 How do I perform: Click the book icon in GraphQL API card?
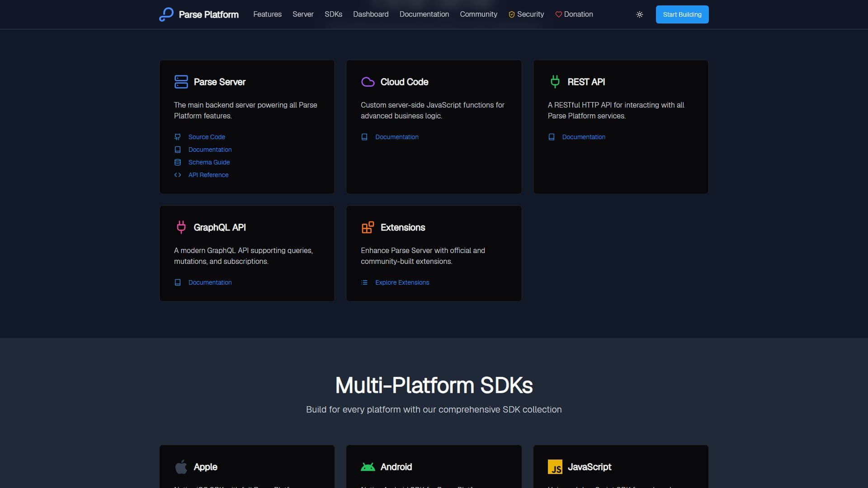(178, 282)
